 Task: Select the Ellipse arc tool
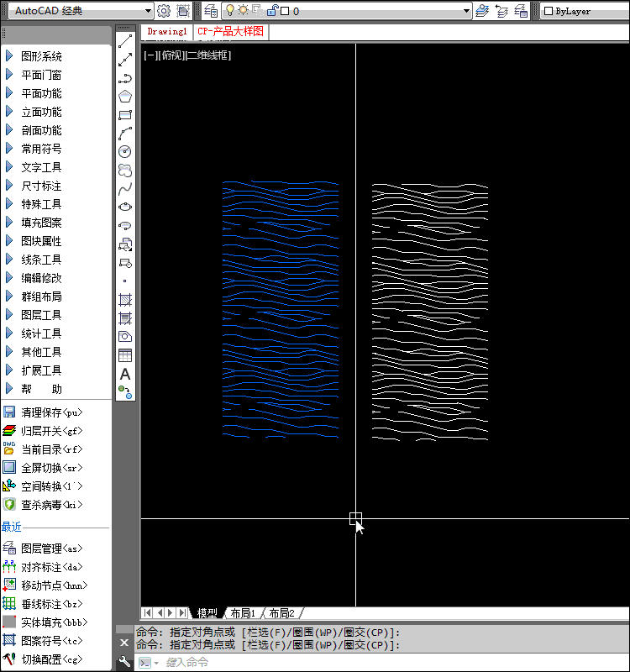(x=125, y=225)
